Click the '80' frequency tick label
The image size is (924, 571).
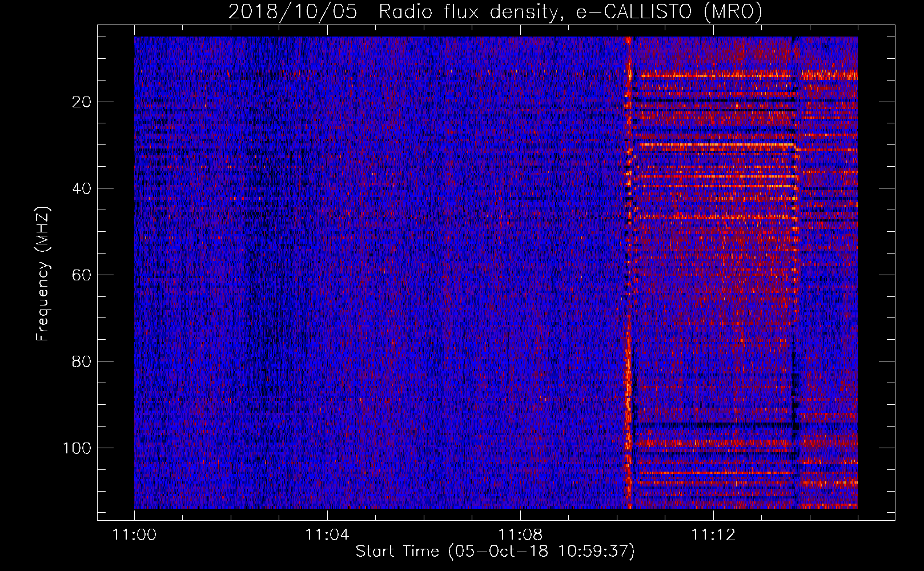click(x=82, y=361)
